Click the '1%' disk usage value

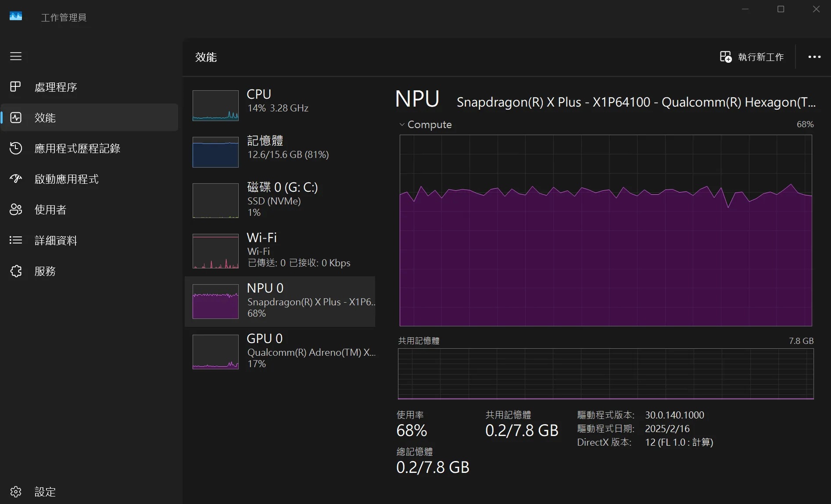254,212
